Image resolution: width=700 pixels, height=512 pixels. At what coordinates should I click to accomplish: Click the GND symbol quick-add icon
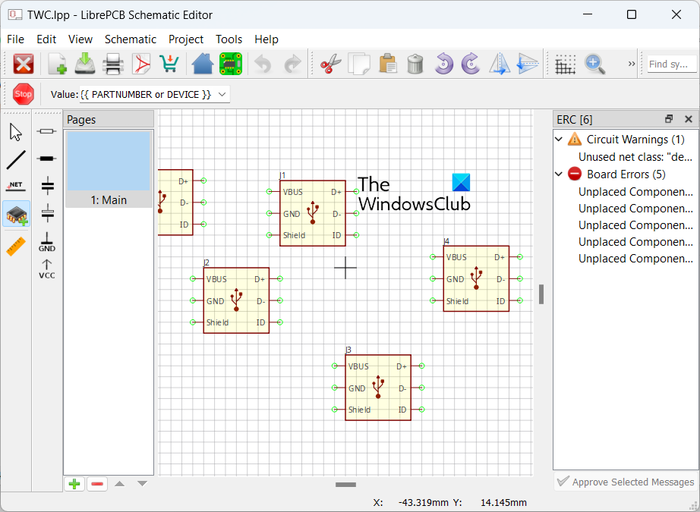(x=47, y=240)
